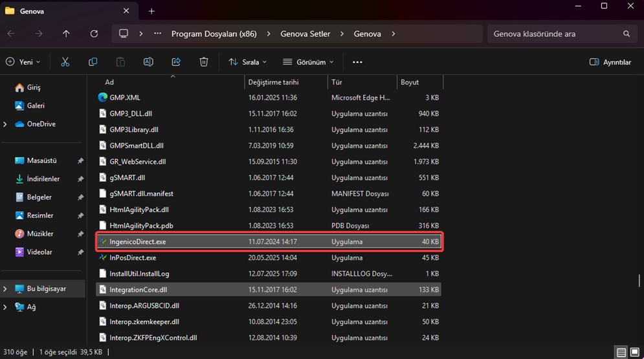Switch to details list view icon in status bar
This screenshot has height=359, width=644.
(x=621, y=352)
